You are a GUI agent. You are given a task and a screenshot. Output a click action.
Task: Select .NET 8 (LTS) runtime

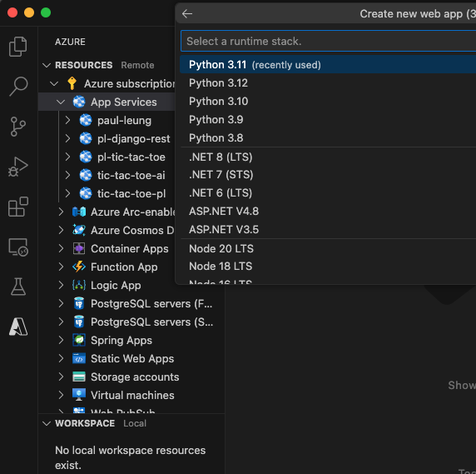click(328, 157)
